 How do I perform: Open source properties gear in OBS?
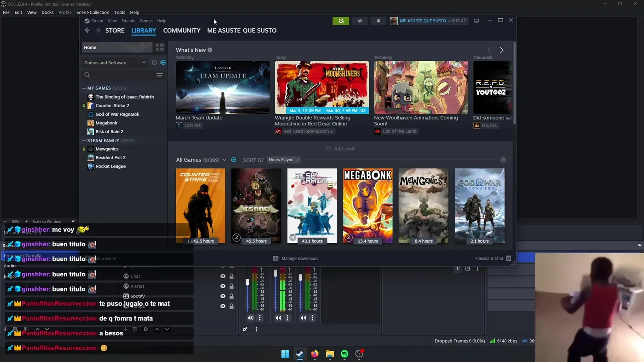146,329
